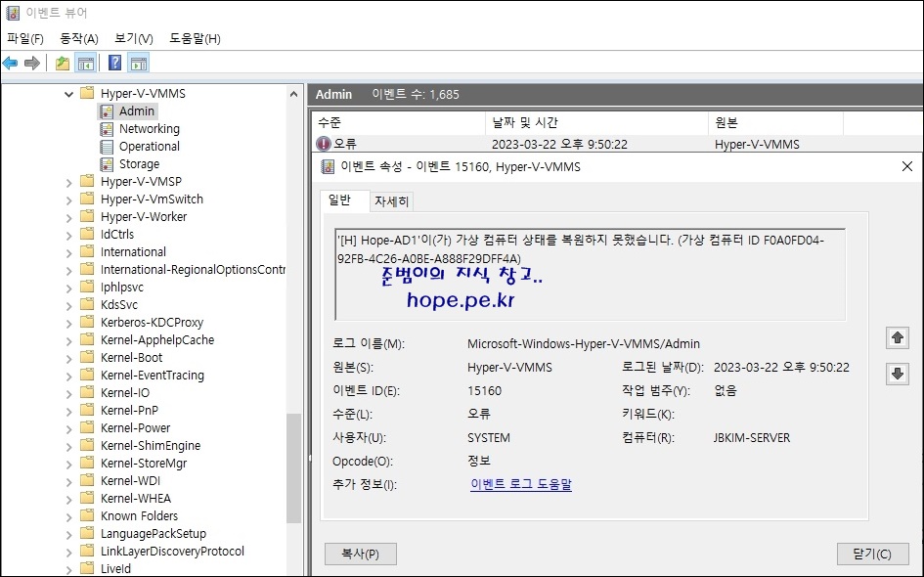924x577 pixels.
Task: Click the KdsSvc folder icon
Action: (x=87, y=305)
